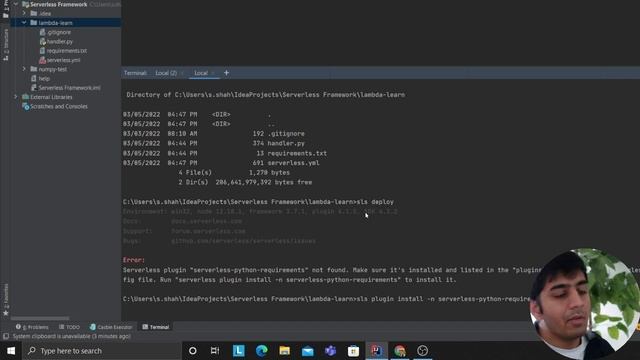Image resolution: width=640 pixels, height=360 pixels.
Task: Open the blue L app on taskbar
Action: pos(239,351)
